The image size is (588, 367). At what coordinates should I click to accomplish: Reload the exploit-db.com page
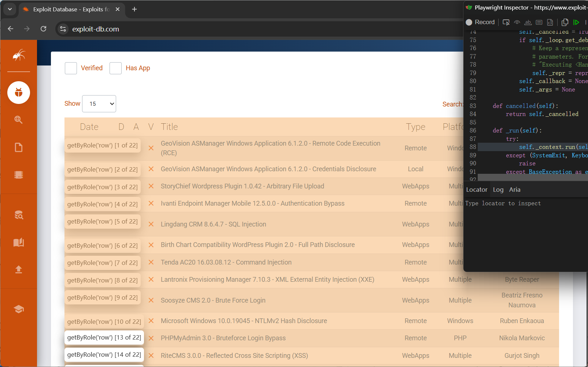[x=43, y=29]
